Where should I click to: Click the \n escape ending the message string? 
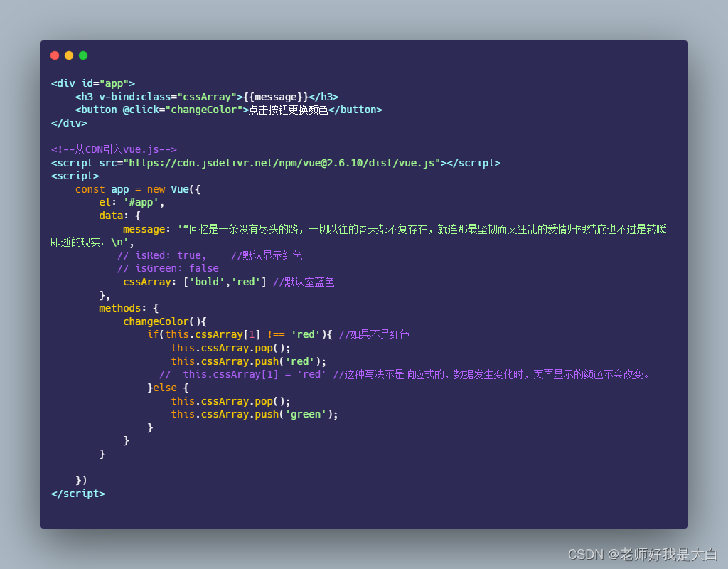[117, 243]
